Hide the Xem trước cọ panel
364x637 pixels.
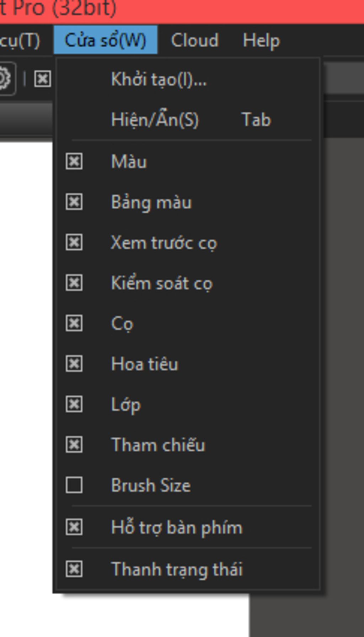click(74, 243)
